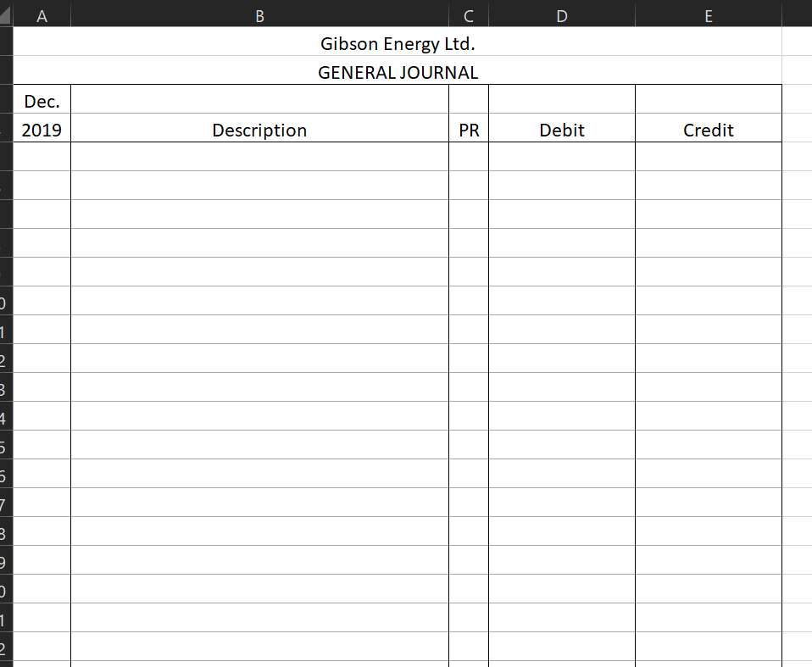
Task: Select column C header
Action: [468, 14]
